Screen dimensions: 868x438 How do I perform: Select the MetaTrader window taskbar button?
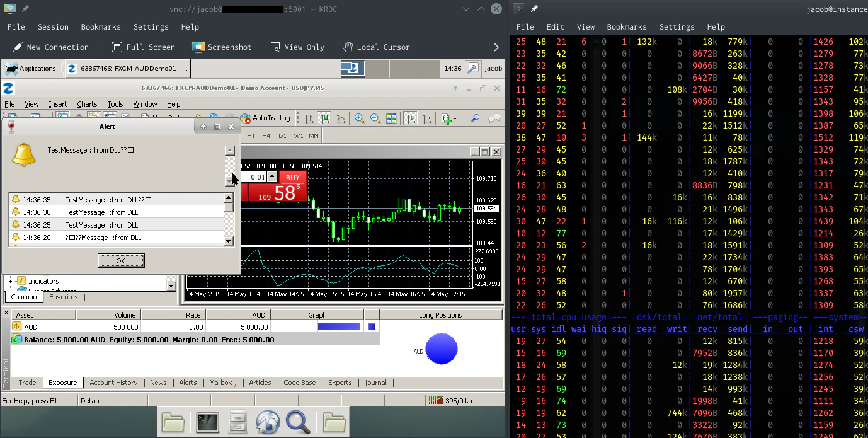coord(127,69)
